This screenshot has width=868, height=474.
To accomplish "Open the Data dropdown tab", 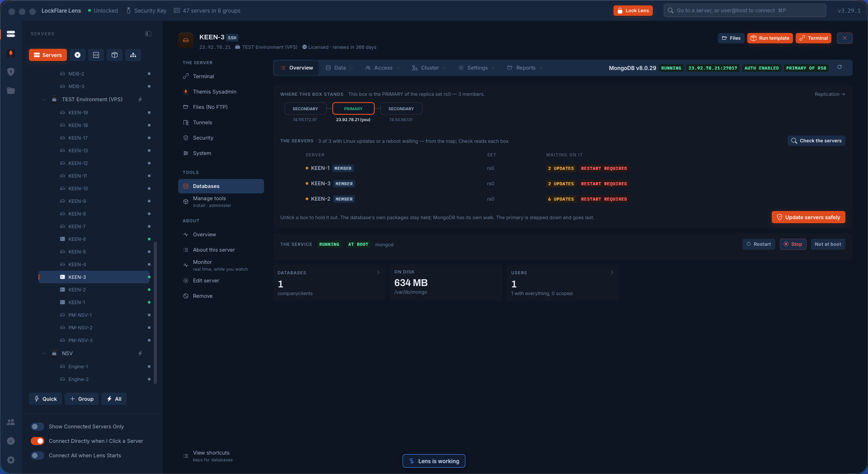I will pyautogui.click(x=340, y=68).
